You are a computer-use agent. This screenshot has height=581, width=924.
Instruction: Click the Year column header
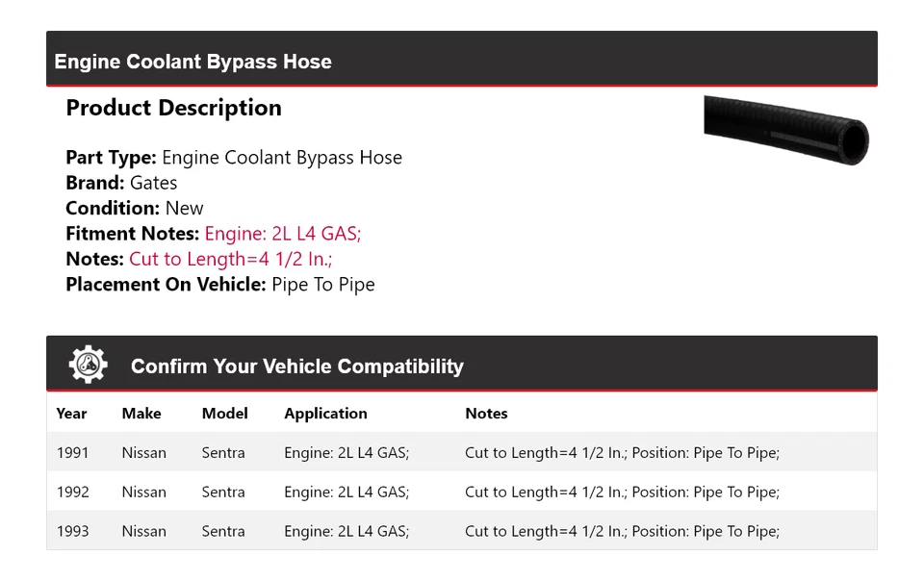coord(71,414)
